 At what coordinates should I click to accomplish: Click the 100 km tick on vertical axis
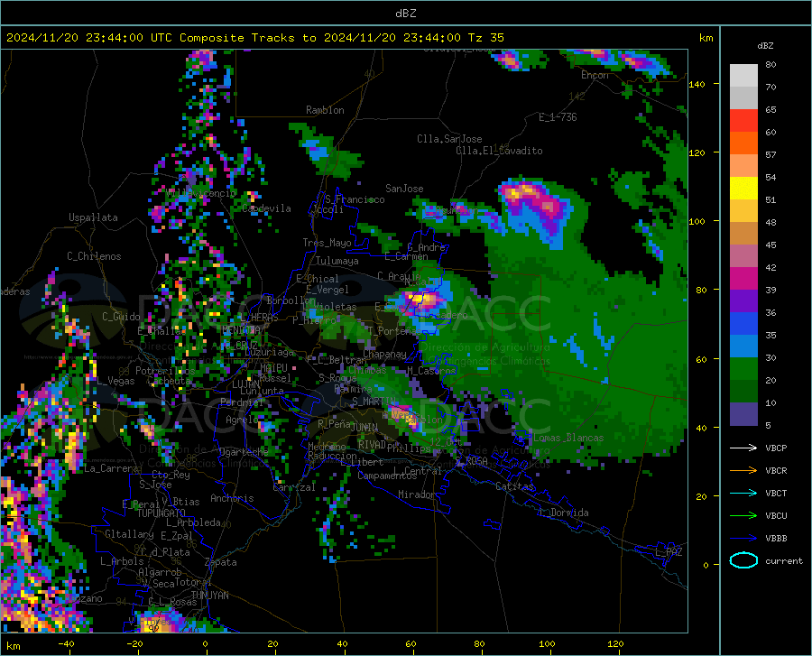pos(697,221)
